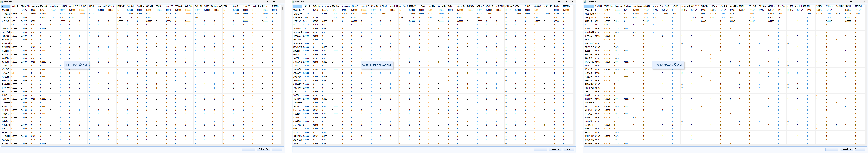Click the 代谢组学 column header in the middle window
This screenshot has height=153, width=868.
pyautogui.click(x=538, y=6)
